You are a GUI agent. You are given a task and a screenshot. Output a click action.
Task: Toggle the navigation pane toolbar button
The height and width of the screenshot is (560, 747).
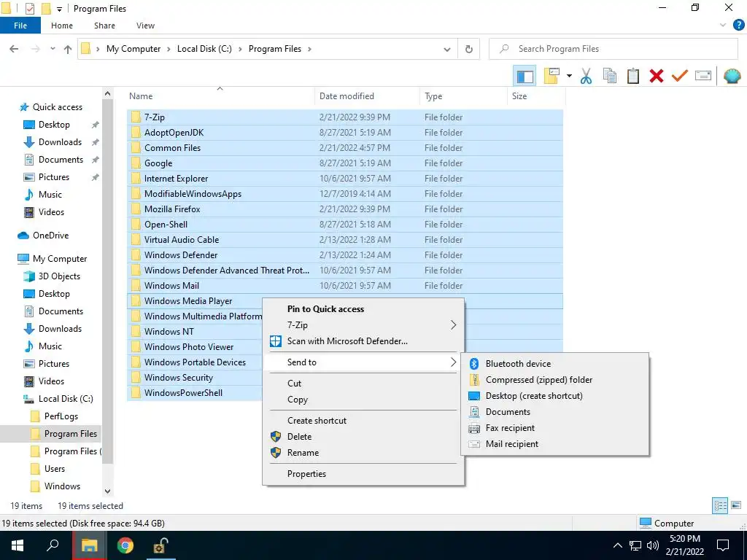point(525,76)
